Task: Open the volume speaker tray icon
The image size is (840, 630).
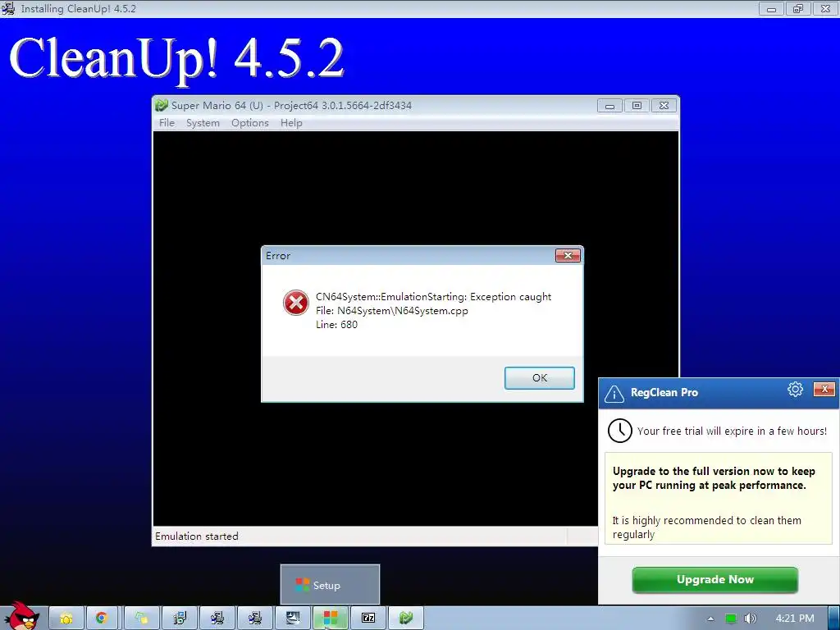Action: 751,619
